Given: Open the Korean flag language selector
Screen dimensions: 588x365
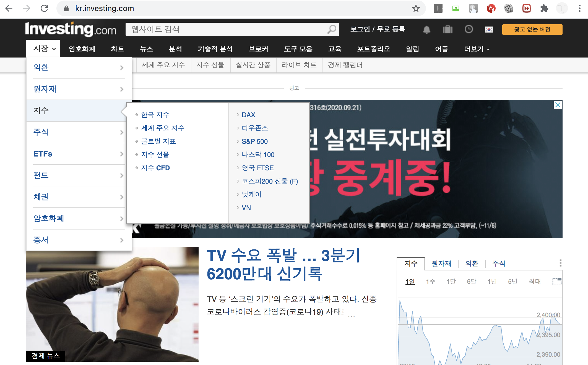Looking at the screenshot, I should click(489, 29).
